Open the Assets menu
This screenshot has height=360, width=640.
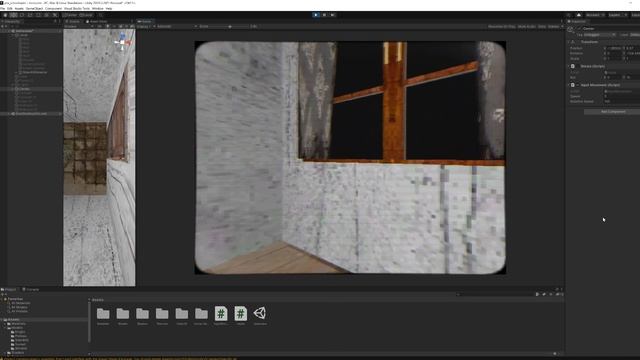pyautogui.click(x=19, y=8)
